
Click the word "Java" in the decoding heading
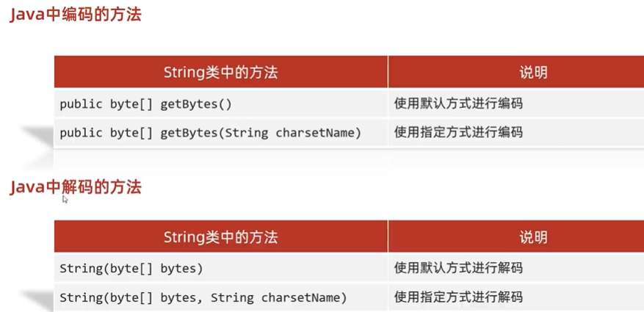click(27, 187)
